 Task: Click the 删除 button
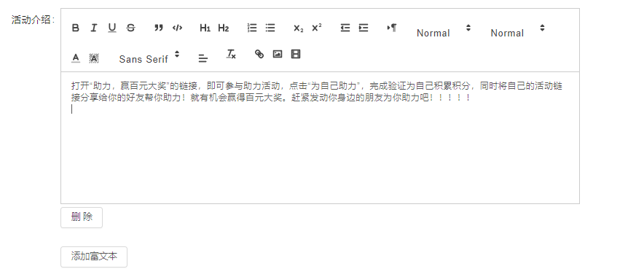tap(82, 217)
